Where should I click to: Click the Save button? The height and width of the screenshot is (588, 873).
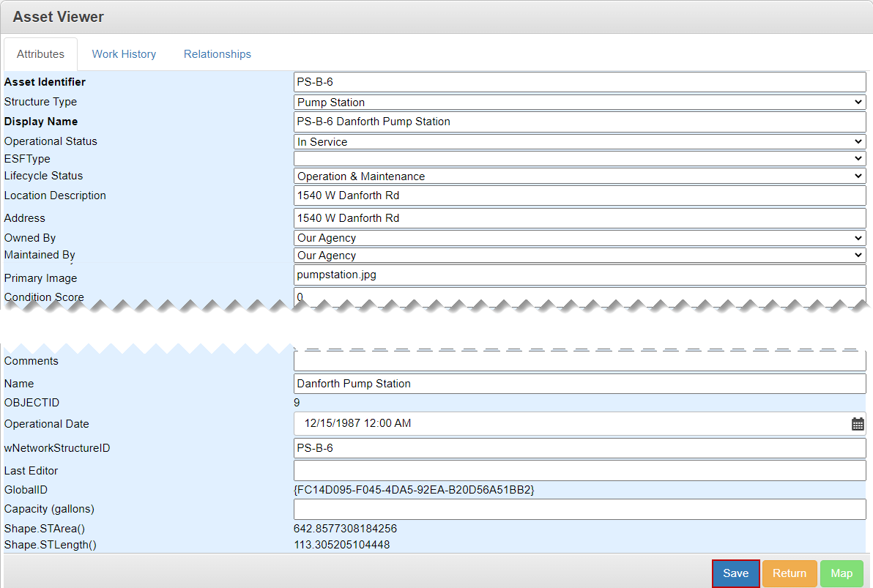click(735, 573)
